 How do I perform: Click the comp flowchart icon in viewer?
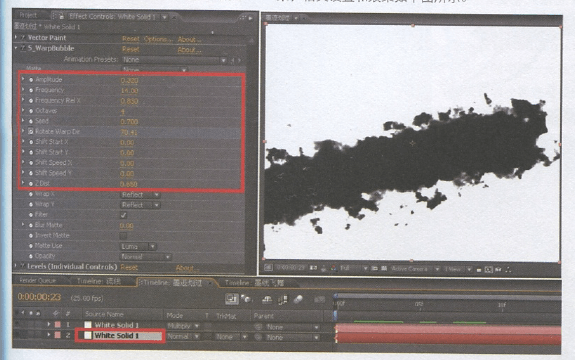[x=508, y=269]
